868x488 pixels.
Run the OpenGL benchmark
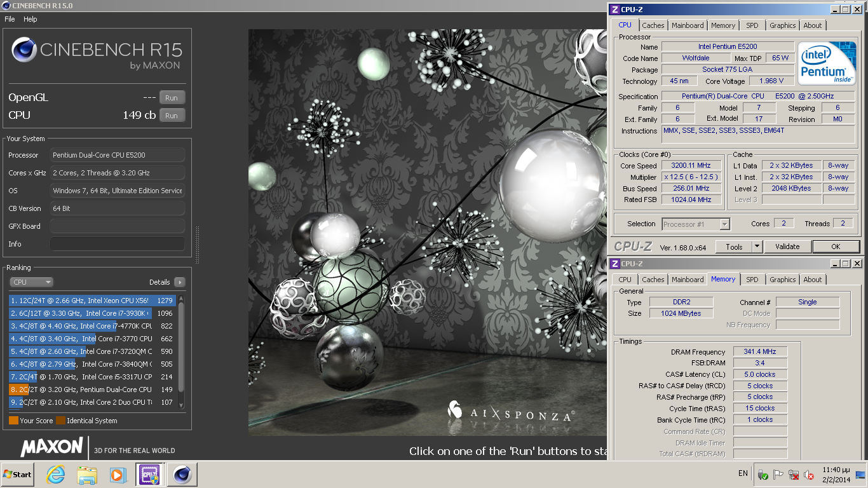coord(172,98)
